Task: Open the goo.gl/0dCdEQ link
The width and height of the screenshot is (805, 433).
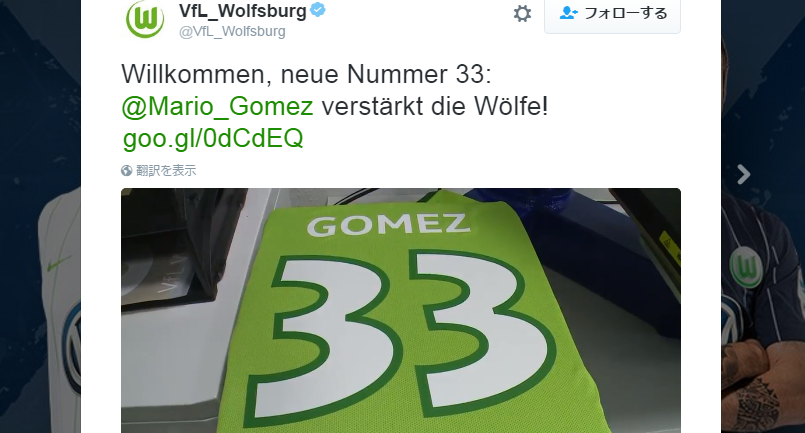Action: 213,138
